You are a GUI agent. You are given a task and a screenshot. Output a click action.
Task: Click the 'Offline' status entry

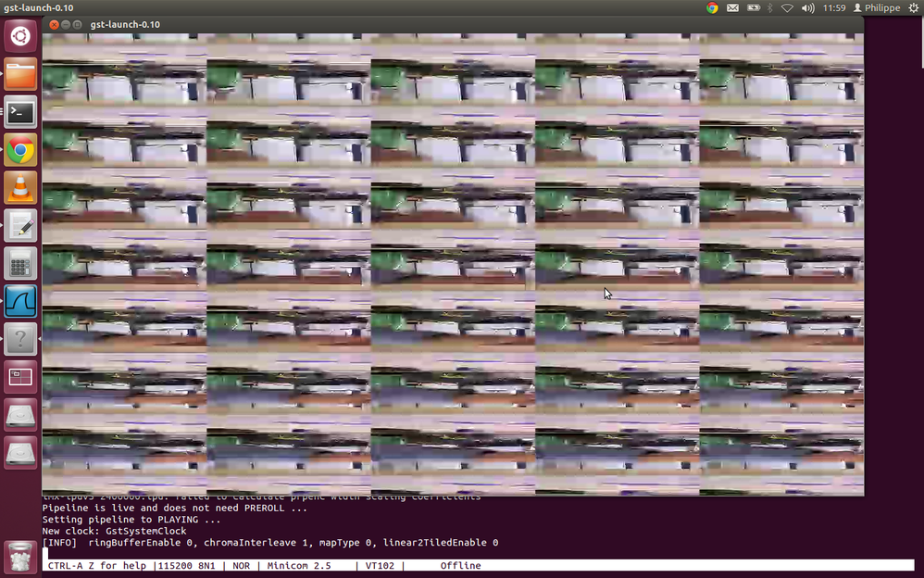point(460,566)
